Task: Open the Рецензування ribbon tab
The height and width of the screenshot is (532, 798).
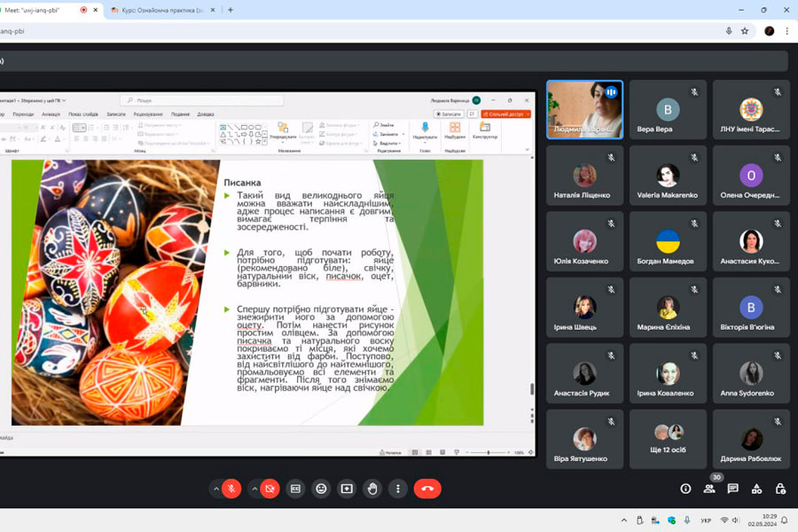Action: click(x=148, y=114)
